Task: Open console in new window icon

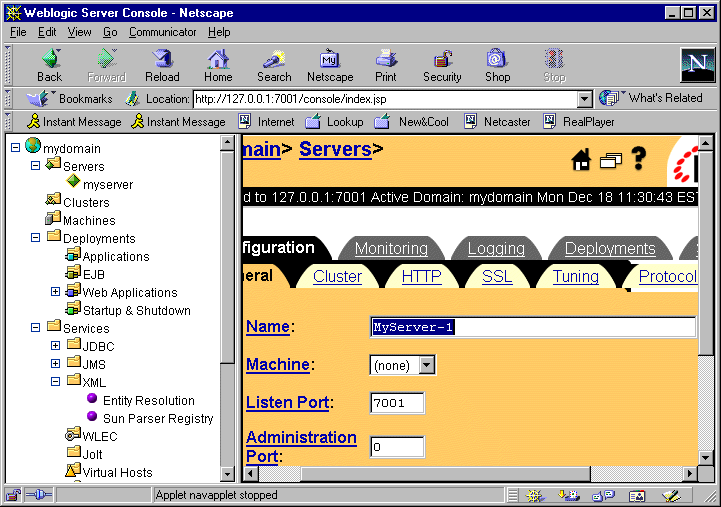Action: point(611,160)
